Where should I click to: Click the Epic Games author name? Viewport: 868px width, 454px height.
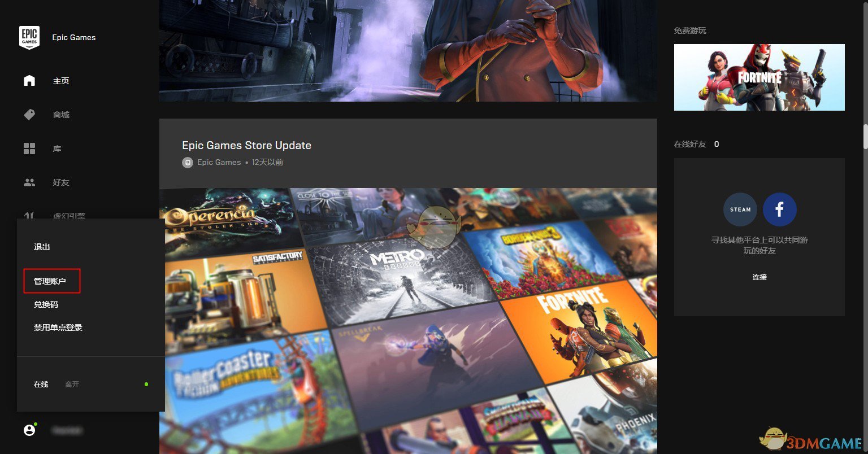pyautogui.click(x=219, y=163)
